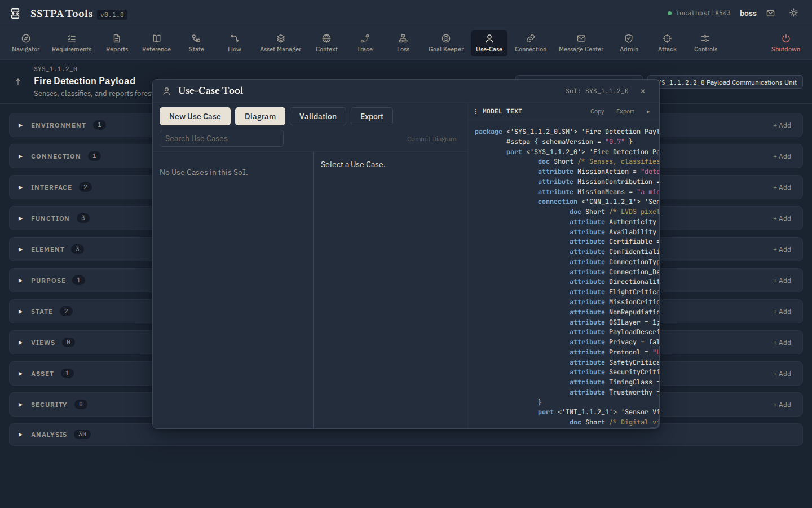Add an item to PURPOSE
Image resolution: width=812 pixels, height=508 pixels.
pos(782,281)
